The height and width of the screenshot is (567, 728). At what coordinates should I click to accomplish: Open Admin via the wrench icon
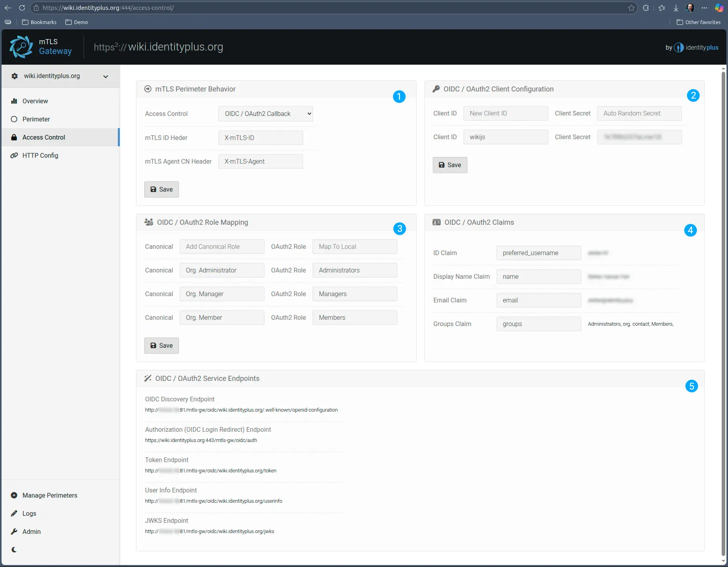[x=14, y=532]
